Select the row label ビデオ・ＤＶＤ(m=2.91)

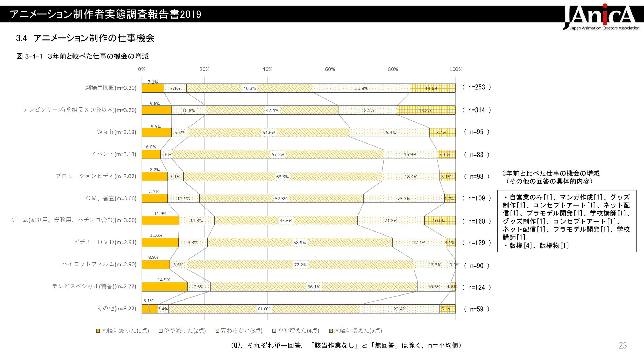point(105,242)
